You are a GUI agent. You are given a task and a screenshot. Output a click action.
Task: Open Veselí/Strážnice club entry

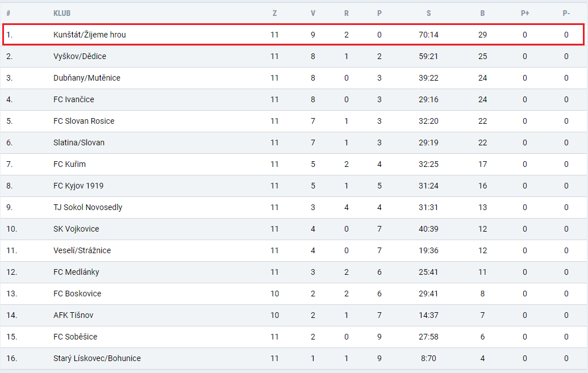(x=82, y=250)
